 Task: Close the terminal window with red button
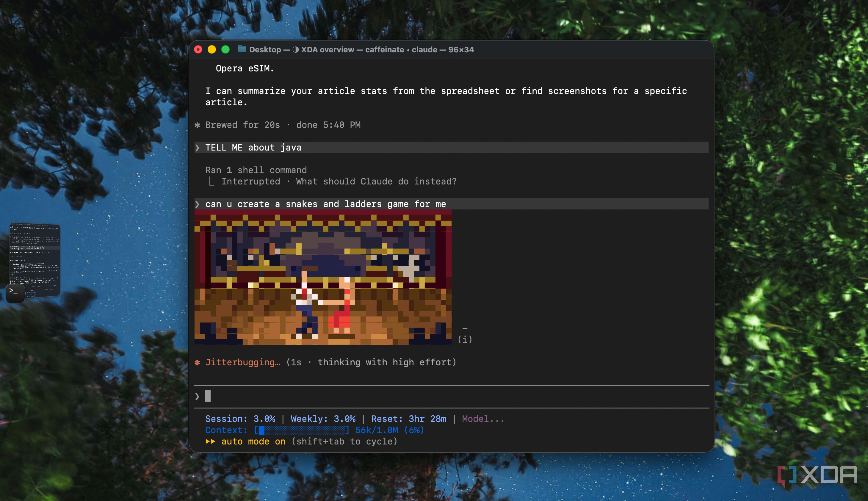click(198, 50)
